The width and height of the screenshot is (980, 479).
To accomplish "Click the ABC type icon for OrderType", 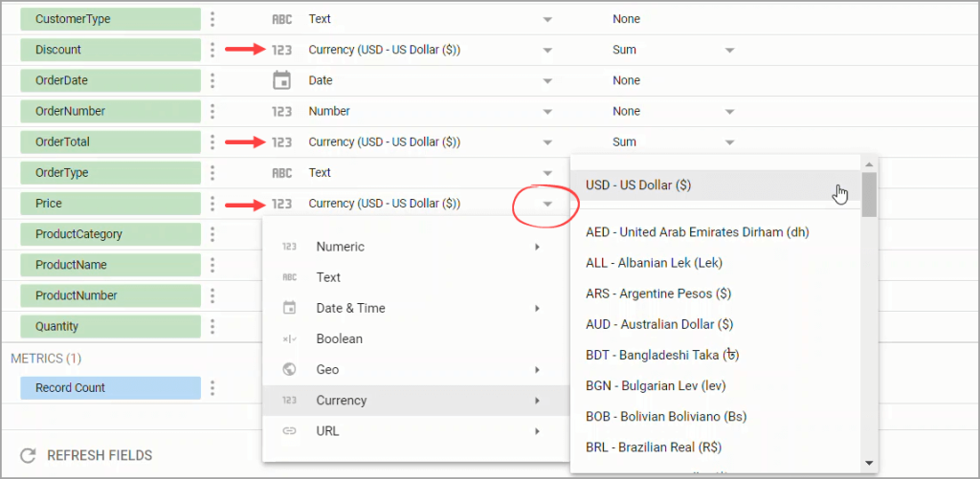I will (282, 173).
